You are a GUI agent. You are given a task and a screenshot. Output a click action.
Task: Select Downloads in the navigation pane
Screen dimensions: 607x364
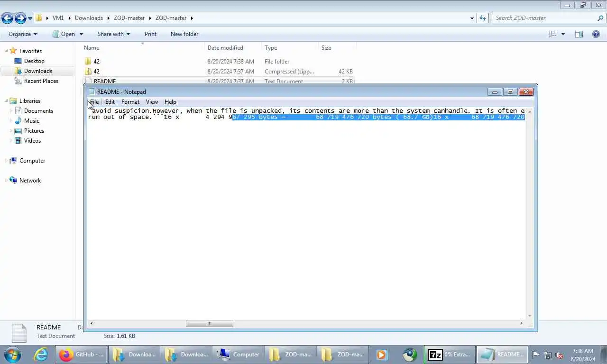(x=38, y=71)
